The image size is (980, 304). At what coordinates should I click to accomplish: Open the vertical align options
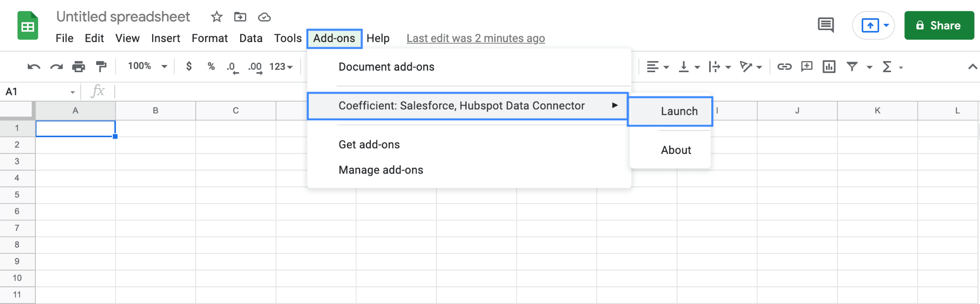[689, 66]
